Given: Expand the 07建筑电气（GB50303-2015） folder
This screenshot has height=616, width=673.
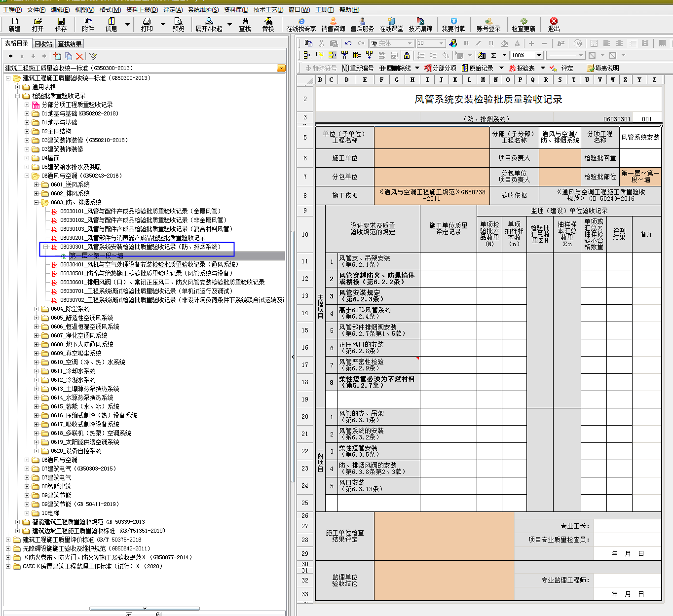Looking at the screenshot, I should pyautogui.click(x=27, y=469).
